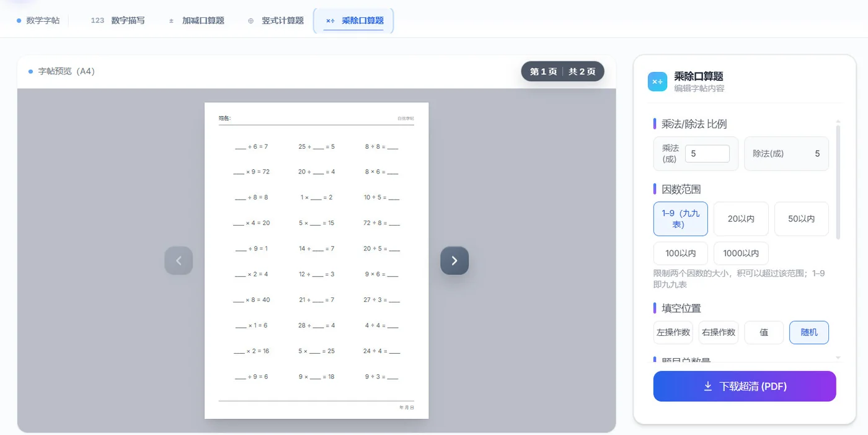Click the 姓名 field on worksheet

click(225, 118)
